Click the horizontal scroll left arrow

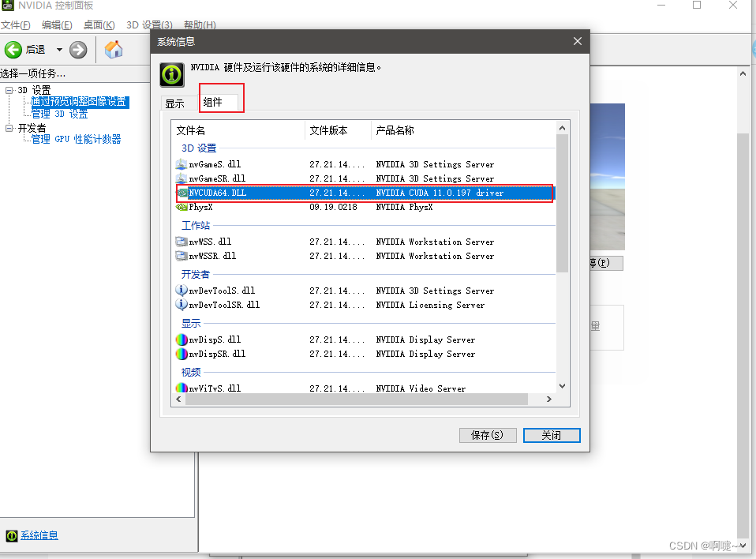(179, 400)
